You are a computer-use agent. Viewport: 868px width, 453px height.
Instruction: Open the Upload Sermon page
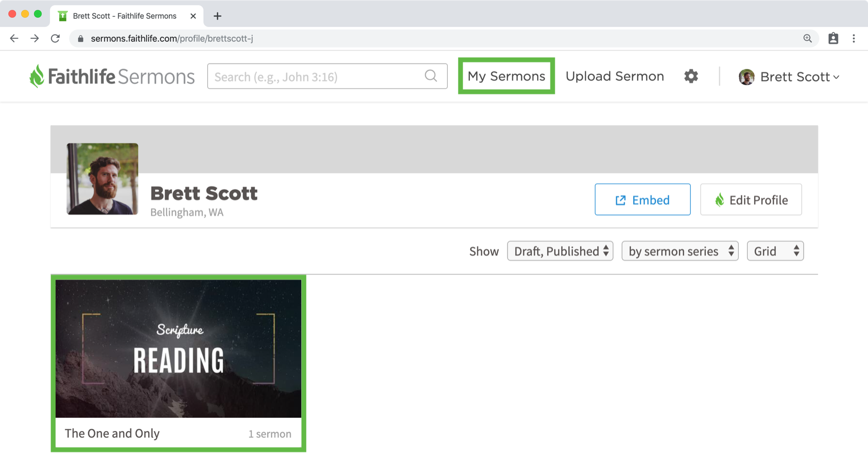615,76
